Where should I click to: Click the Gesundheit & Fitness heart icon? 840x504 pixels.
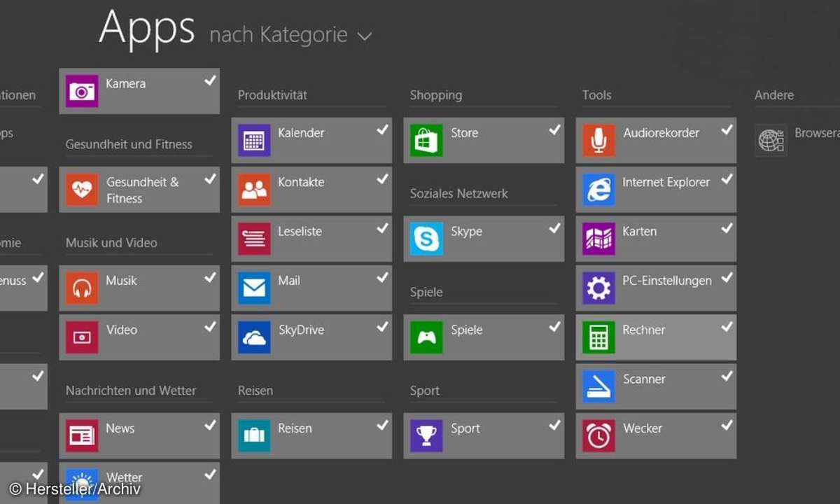[82, 190]
